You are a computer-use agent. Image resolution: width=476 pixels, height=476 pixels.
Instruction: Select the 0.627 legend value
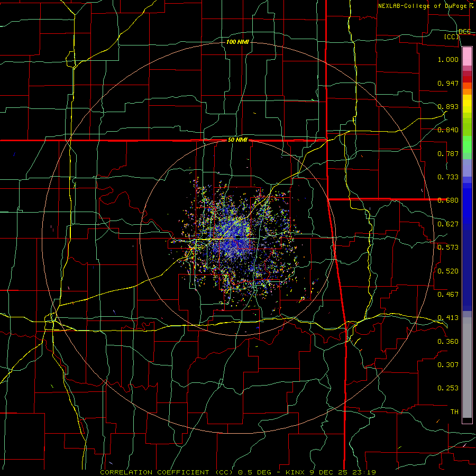pyautogui.click(x=448, y=224)
